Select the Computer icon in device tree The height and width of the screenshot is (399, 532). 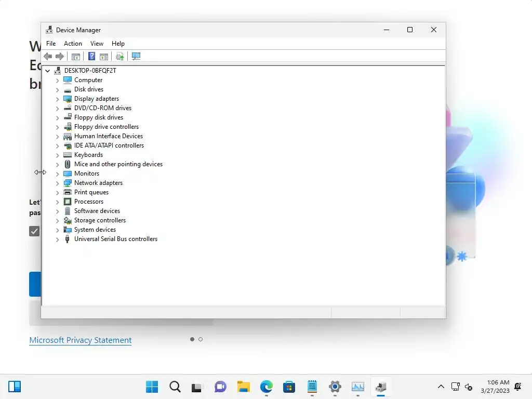coord(68,80)
